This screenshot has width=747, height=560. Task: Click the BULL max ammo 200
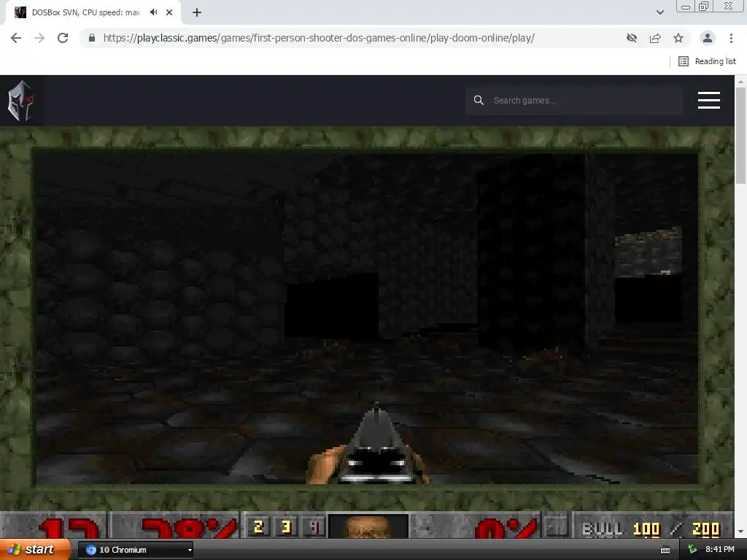(705, 529)
